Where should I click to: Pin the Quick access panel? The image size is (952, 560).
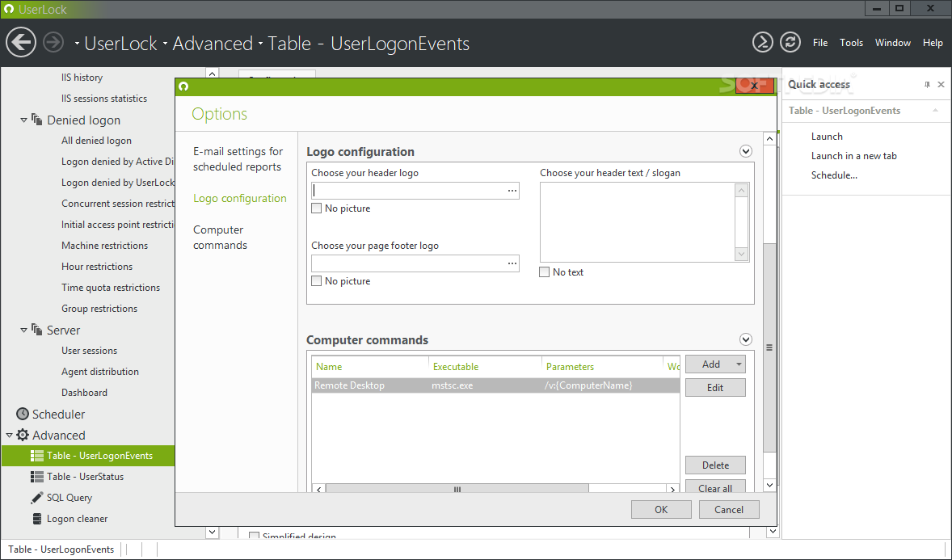(927, 84)
